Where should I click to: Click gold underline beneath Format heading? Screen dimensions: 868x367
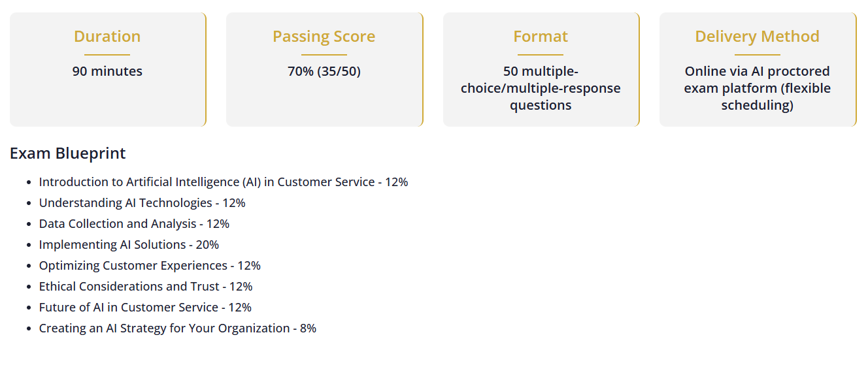(x=541, y=55)
